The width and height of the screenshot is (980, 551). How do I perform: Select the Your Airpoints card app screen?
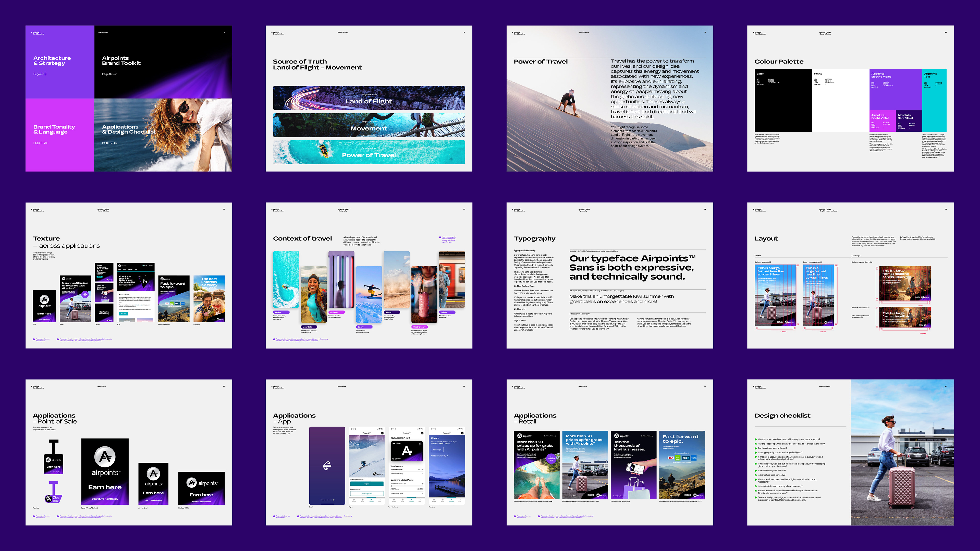[407, 466]
